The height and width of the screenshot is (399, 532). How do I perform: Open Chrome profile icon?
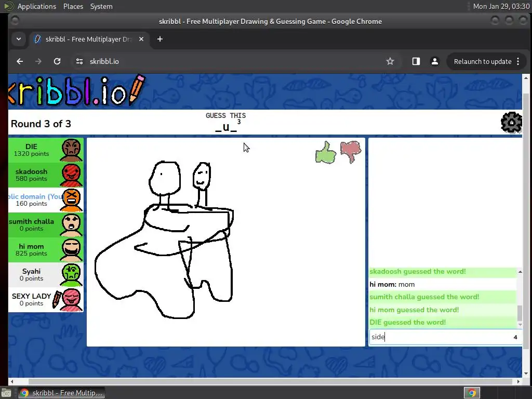(435, 61)
